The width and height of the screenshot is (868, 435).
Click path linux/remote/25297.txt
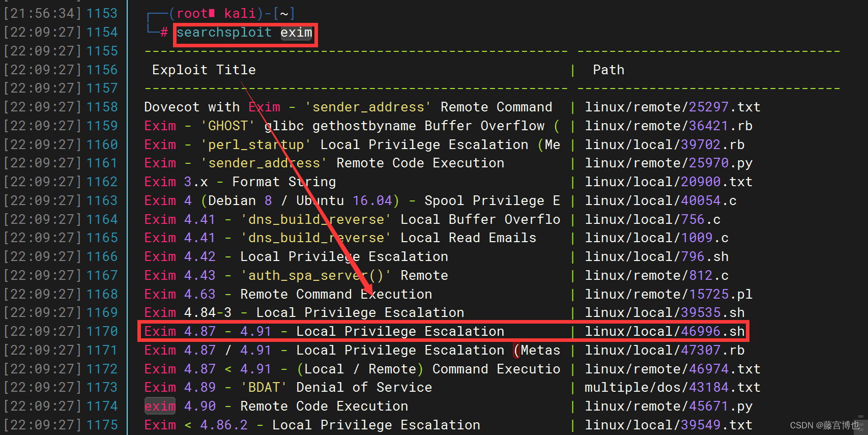point(672,107)
